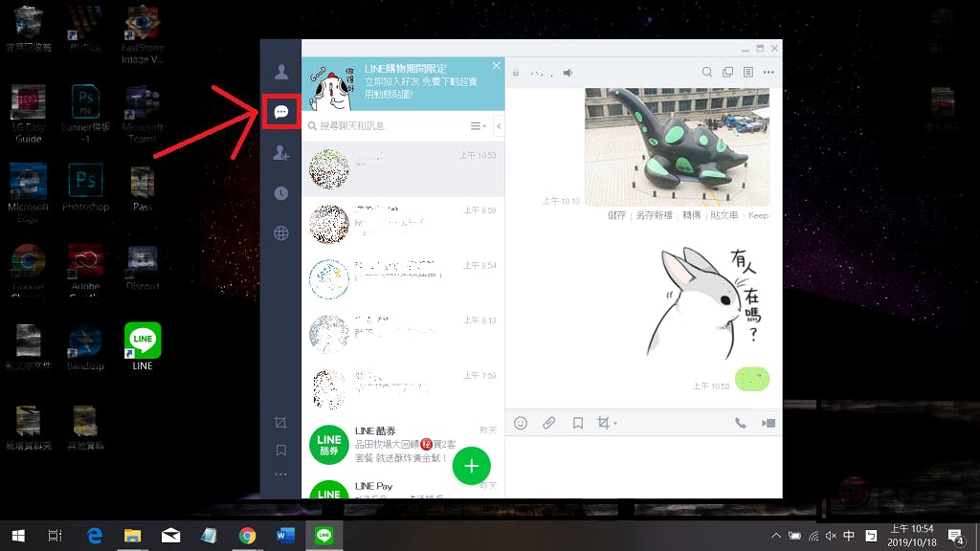Open the emoji sticker picker
Viewport: 980px width, 551px height.
click(x=521, y=424)
